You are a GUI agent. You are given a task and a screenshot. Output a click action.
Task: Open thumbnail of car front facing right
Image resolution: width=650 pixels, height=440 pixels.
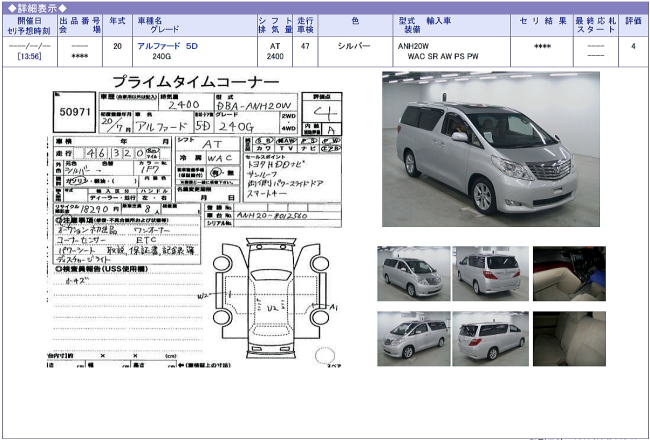tap(413, 273)
